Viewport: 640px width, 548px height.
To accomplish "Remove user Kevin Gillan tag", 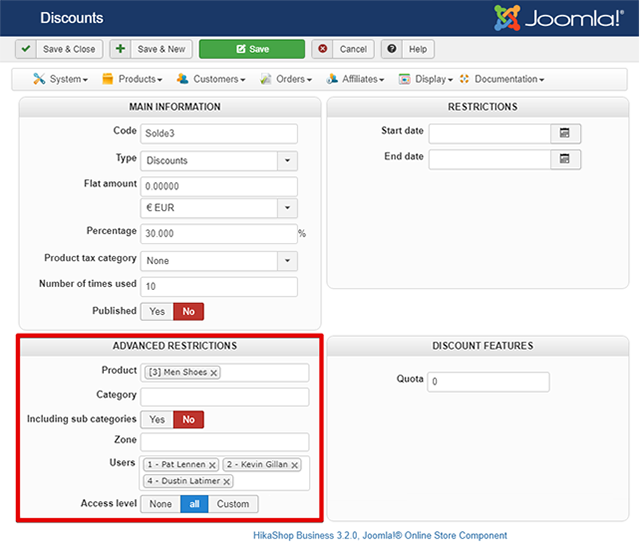I will 294,465.
